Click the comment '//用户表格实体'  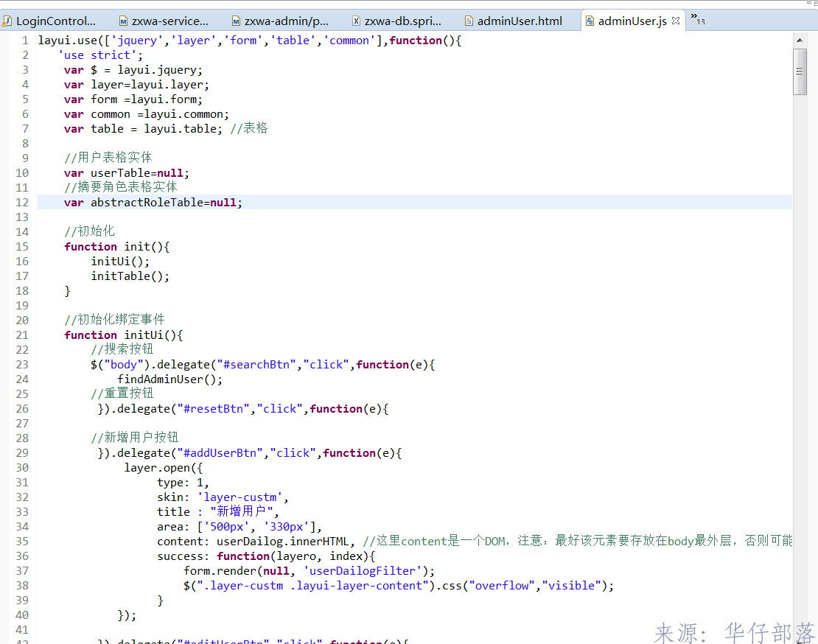[108, 158]
